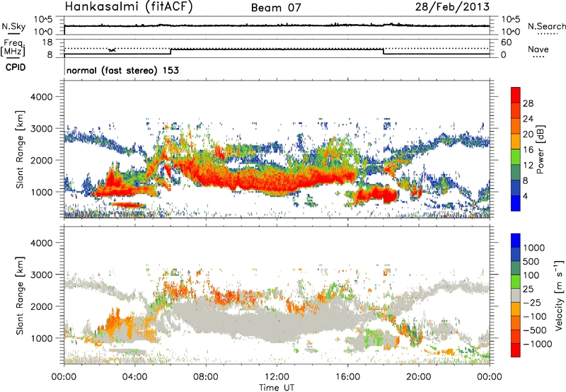Click the '08:00' time tick label
566x392 pixels.
point(206,377)
